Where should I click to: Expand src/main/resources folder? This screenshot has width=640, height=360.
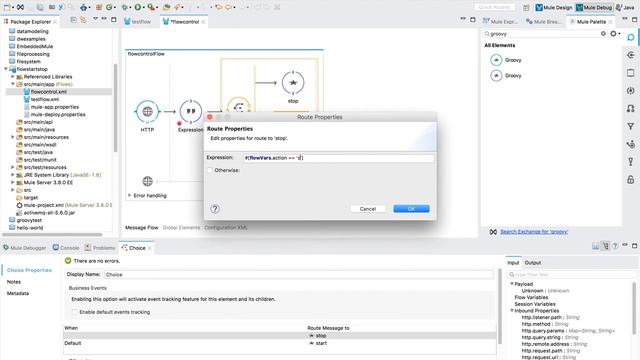13,137
